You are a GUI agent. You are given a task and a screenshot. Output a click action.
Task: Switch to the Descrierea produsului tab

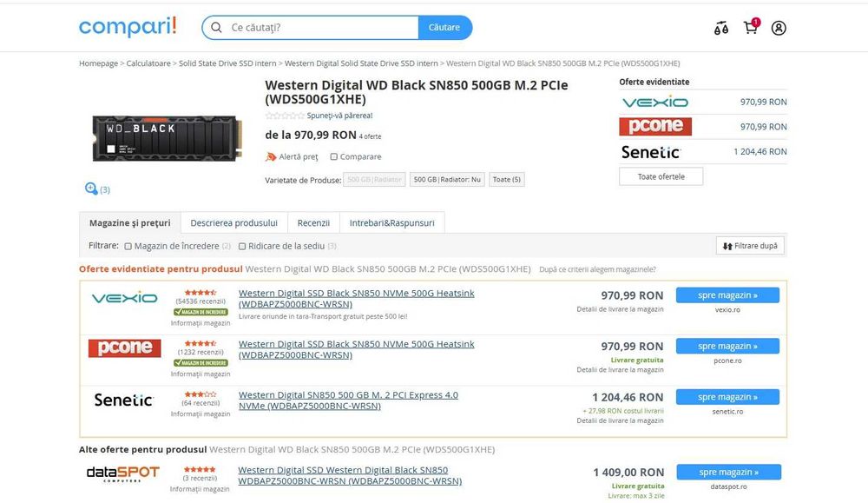[233, 222]
